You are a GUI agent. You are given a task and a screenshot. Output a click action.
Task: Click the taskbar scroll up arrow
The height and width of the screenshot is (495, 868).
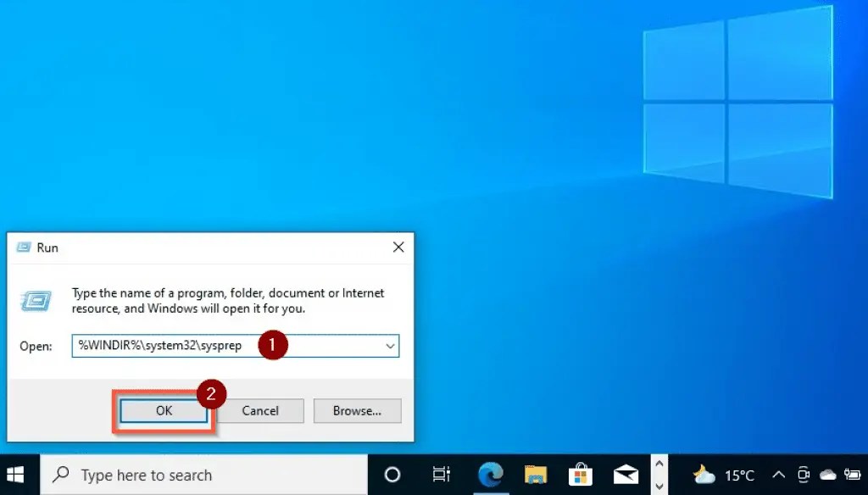pos(659,464)
